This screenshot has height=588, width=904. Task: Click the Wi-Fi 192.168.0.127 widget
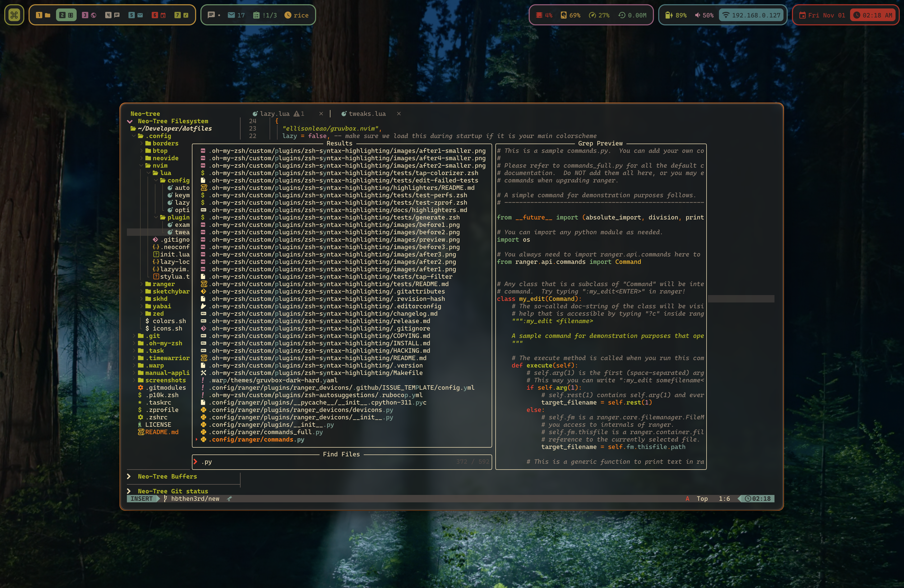pyautogui.click(x=752, y=15)
